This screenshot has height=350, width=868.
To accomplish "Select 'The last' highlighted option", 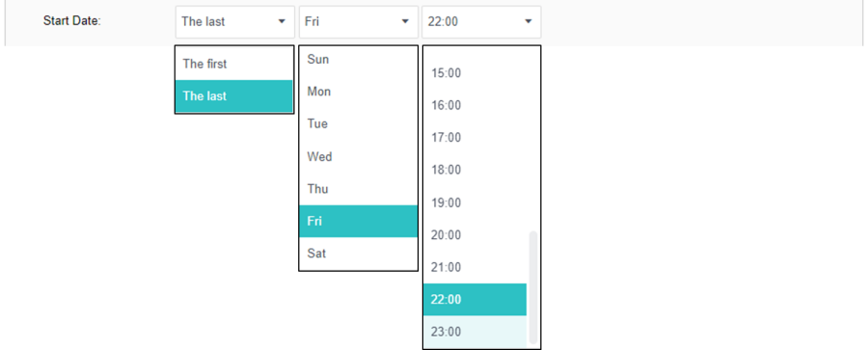I will coord(234,96).
